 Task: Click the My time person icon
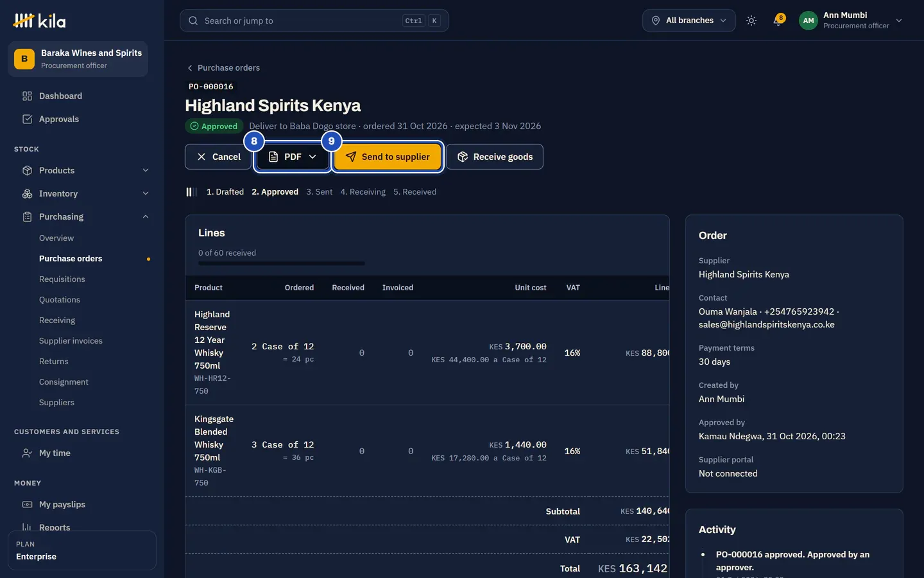(27, 453)
